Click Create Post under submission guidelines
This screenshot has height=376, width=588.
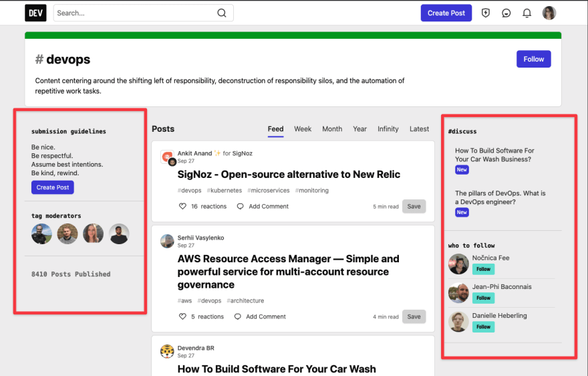(x=53, y=187)
